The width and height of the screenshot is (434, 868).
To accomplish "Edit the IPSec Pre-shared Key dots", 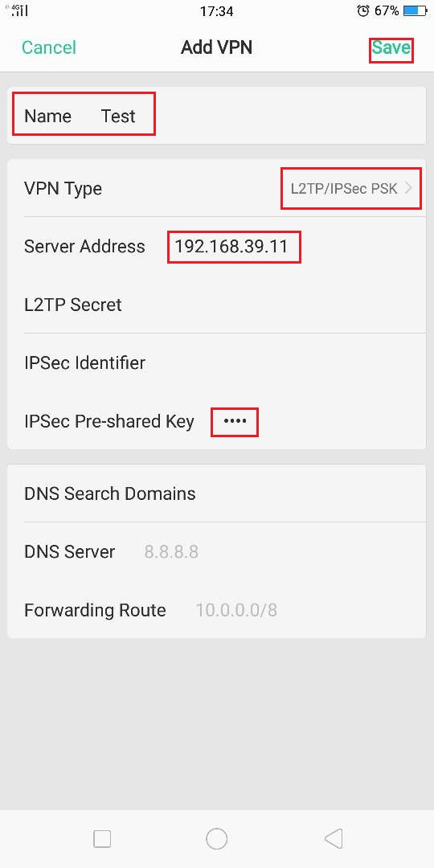I will 235,421.
